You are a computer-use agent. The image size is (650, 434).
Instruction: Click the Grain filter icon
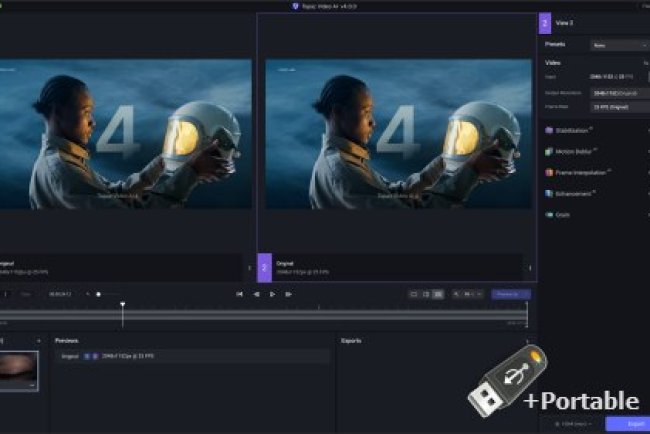click(549, 215)
